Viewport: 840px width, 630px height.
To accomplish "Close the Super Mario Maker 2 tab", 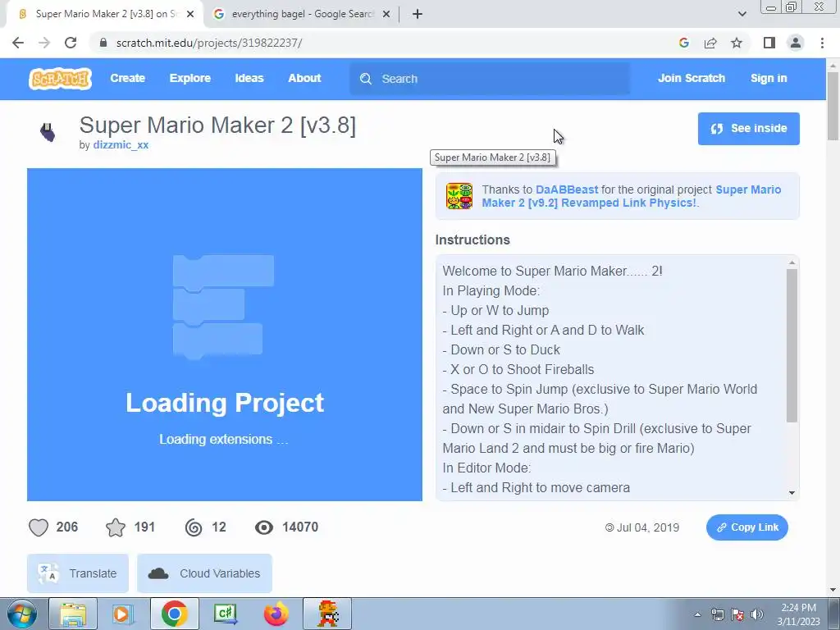I will [x=190, y=14].
